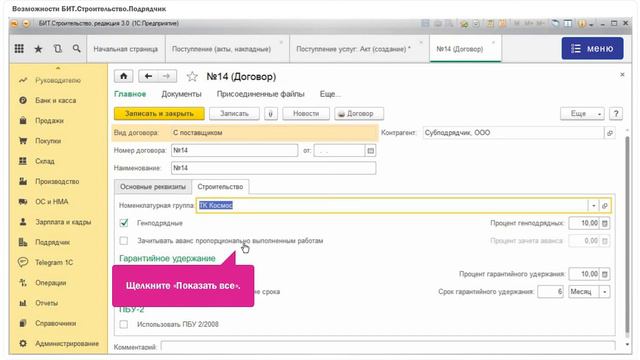Image resolution: width=640 pixels, height=360 pixels.
Task: Open help question mark button
Action: pos(616,113)
